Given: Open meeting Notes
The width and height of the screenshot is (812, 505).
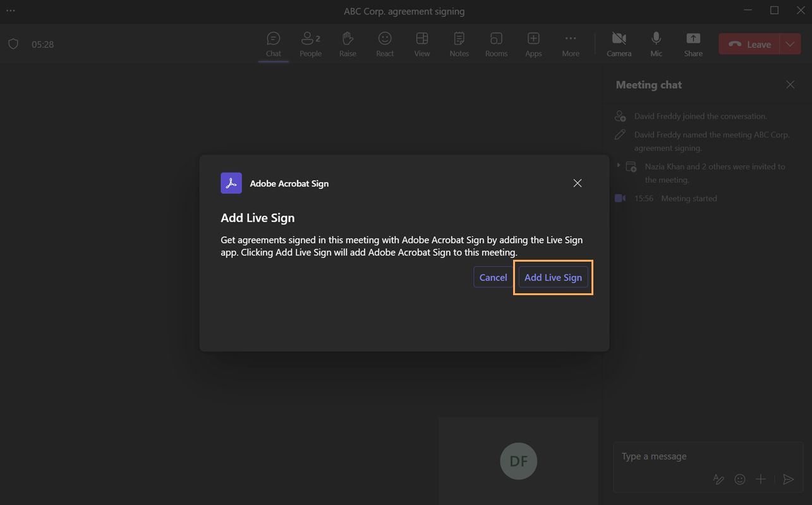Looking at the screenshot, I should [459, 45].
